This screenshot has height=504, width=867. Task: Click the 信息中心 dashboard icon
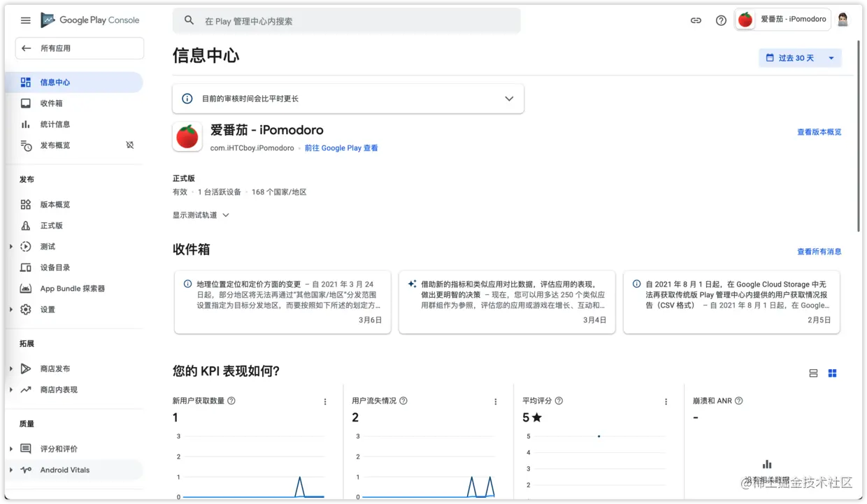(x=26, y=82)
